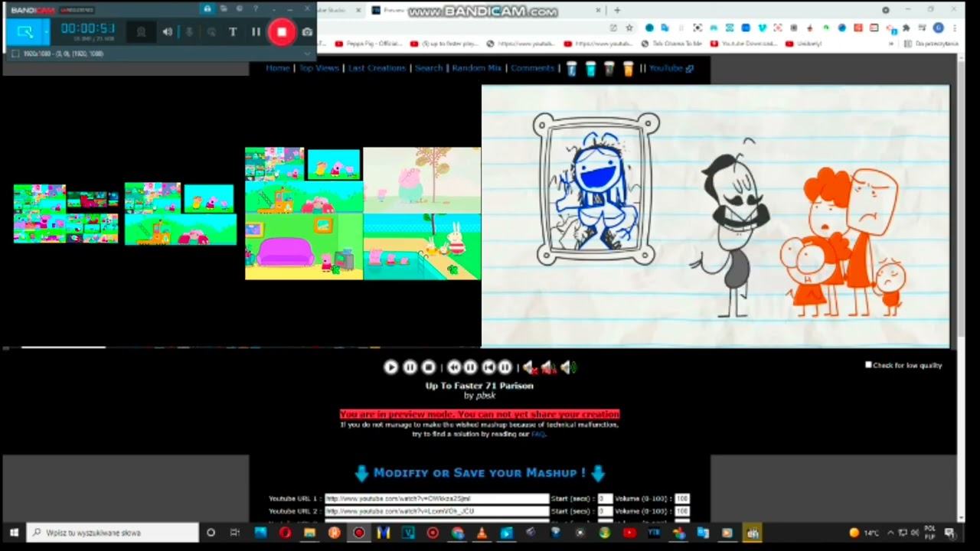Tick the checkbox beside 1920x1080 in Bandicam

tap(15, 54)
